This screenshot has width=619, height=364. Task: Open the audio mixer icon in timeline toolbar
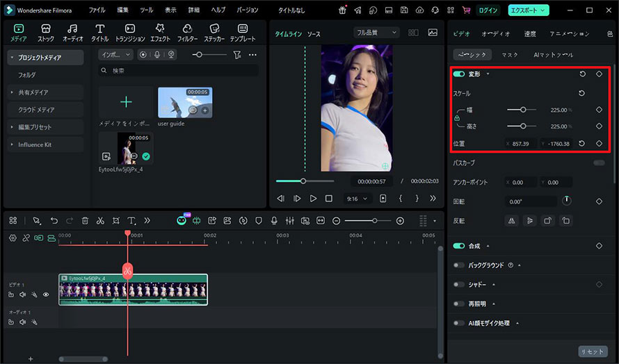pyautogui.click(x=290, y=220)
